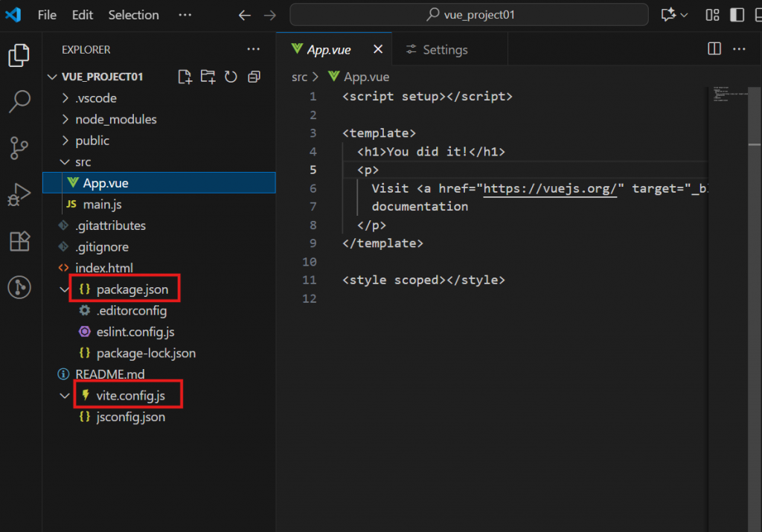Create a new file in VUE_PROJECT01

[x=185, y=77]
